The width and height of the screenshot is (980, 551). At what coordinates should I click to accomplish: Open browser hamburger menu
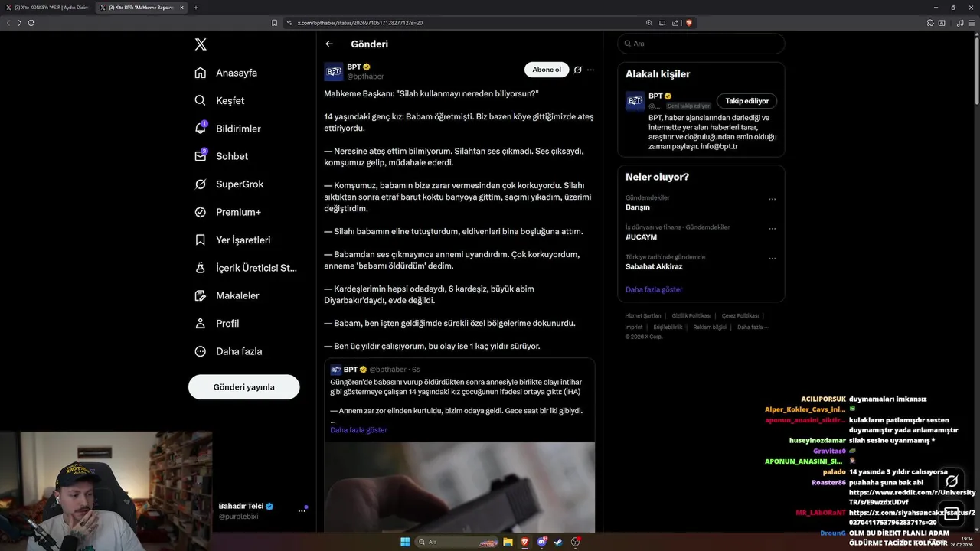[972, 23]
